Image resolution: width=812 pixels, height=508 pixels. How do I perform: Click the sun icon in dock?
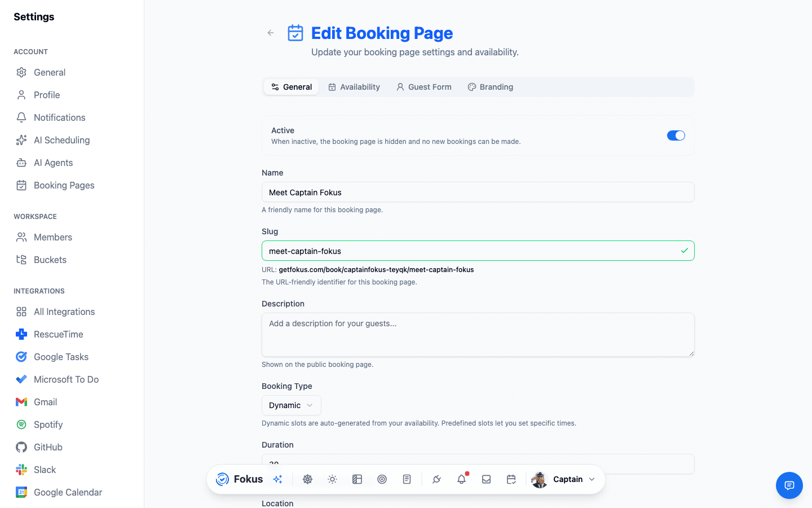(332, 479)
